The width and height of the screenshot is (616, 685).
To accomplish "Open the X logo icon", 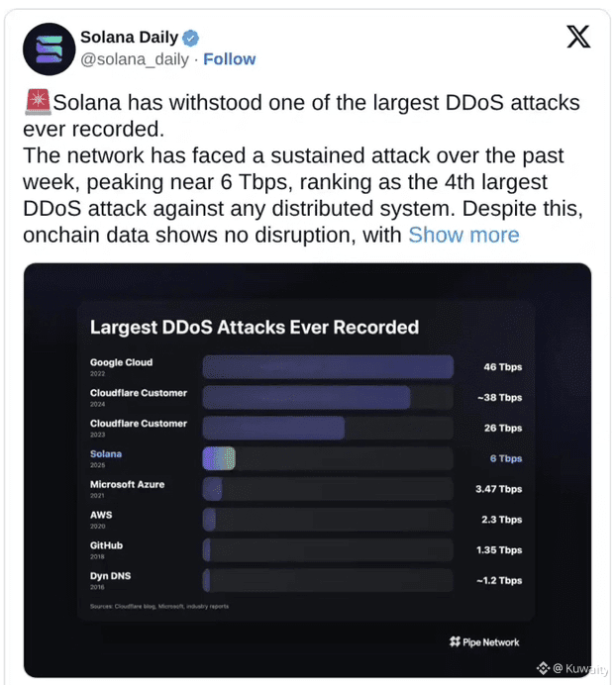I will (578, 37).
